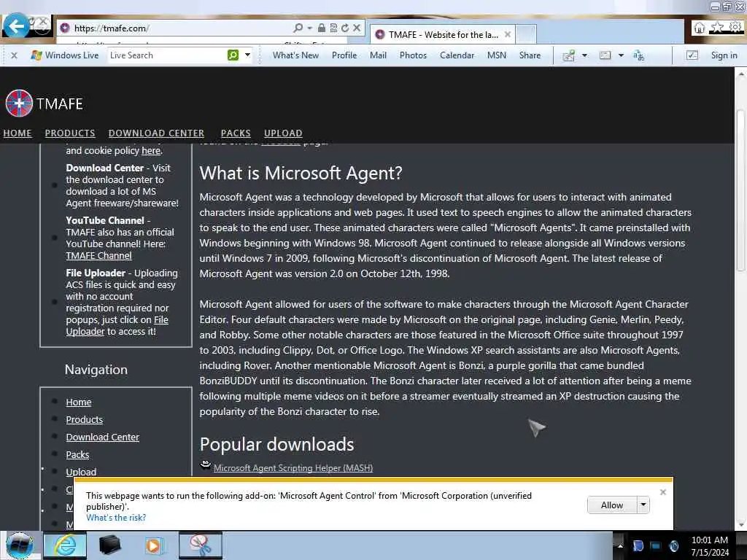Expand the Live Search options dropdown
The image size is (747, 560).
[247, 55]
